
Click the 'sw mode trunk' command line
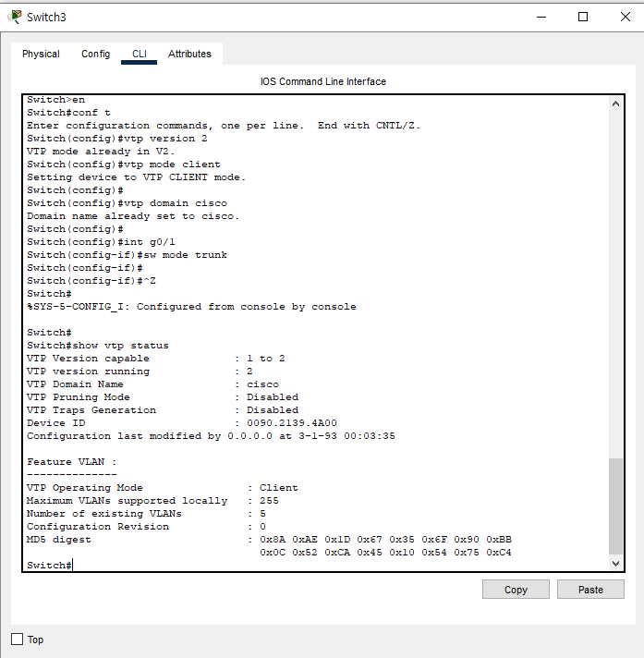pyautogui.click(x=128, y=255)
